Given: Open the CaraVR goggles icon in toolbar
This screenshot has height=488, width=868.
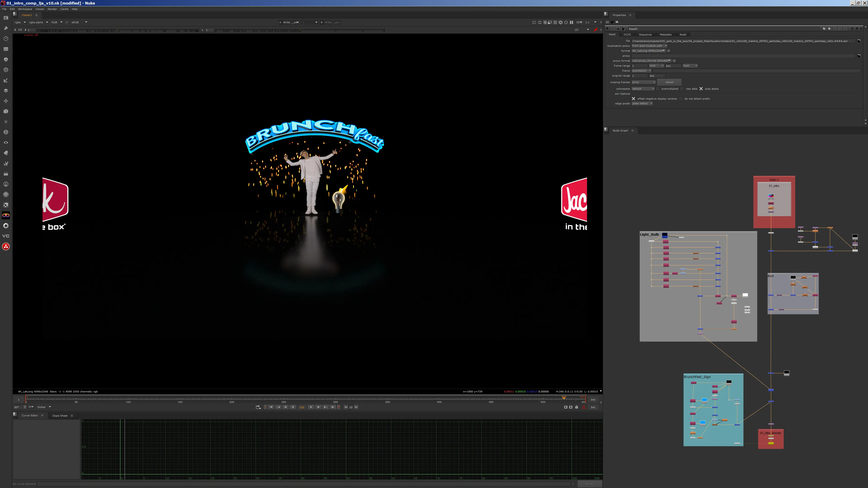Looking at the screenshot, I should tap(6, 216).
